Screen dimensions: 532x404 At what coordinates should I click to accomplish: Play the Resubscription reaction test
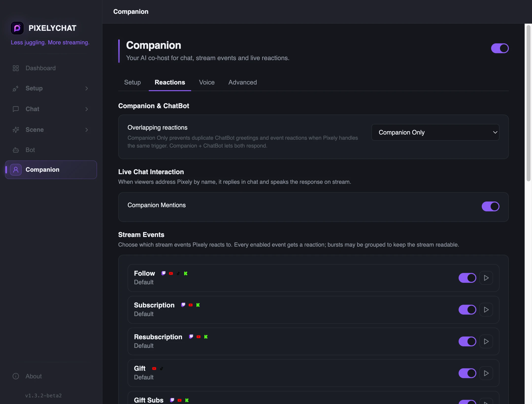(x=486, y=341)
